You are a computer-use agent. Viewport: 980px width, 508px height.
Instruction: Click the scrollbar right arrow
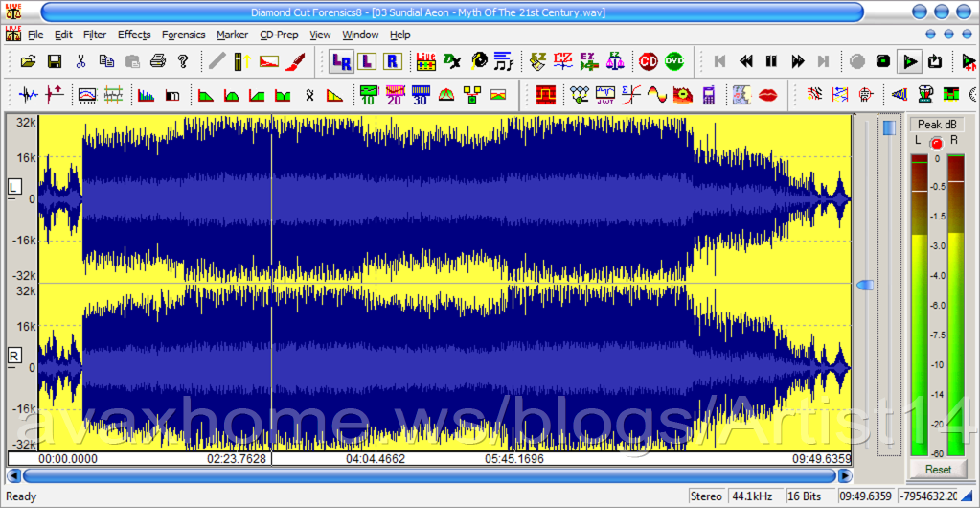coord(845,476)
